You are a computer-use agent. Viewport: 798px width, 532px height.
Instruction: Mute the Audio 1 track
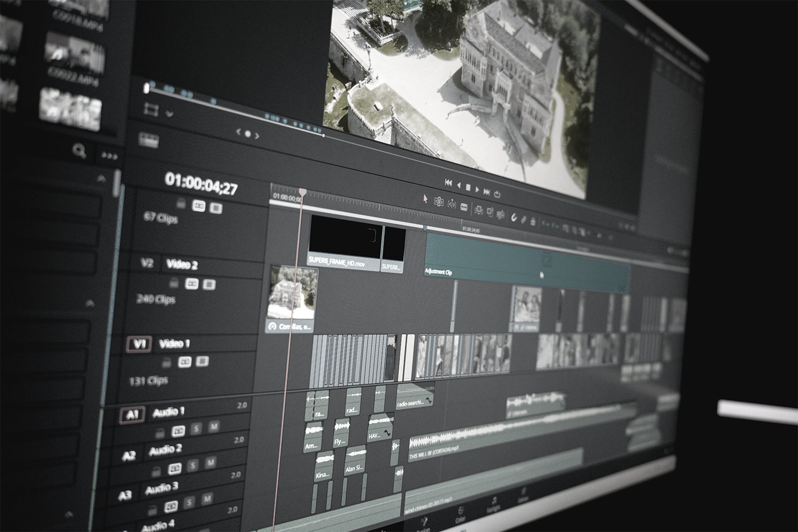214,427
